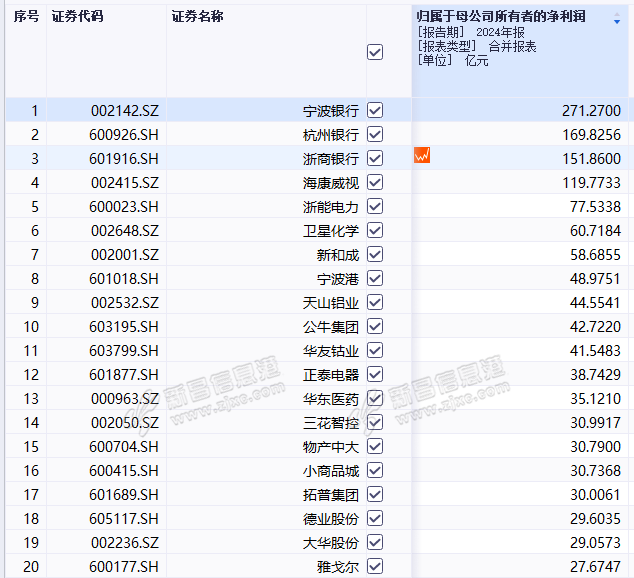634x578 pixels.
Task: Toggle the 浙商银行 row checkbox
Action: 375,158
